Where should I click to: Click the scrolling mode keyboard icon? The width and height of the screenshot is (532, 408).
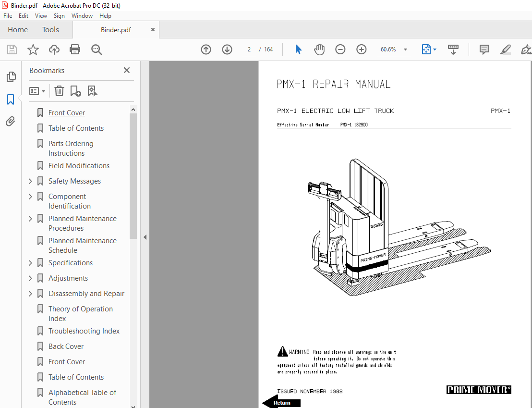pos(453,49)
